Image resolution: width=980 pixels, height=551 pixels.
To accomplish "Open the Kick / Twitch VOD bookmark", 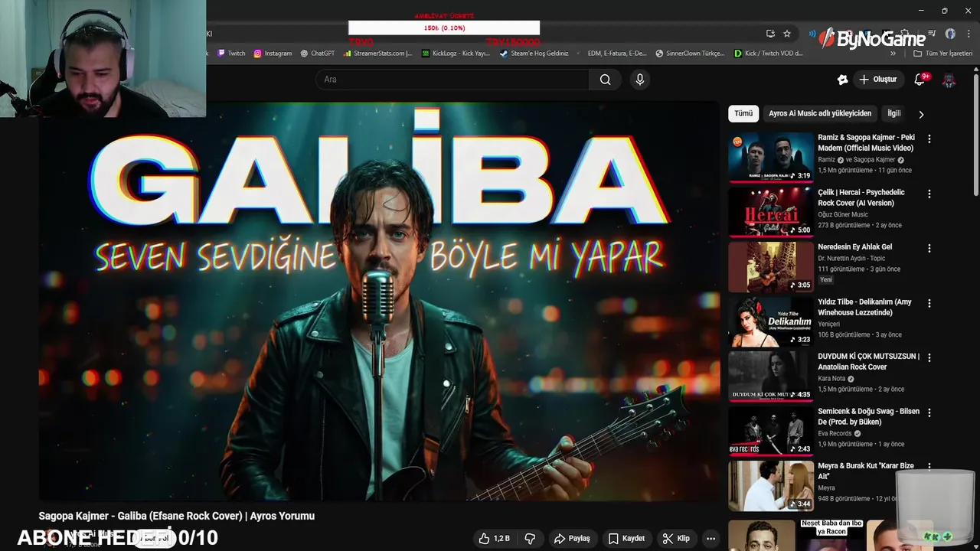I will 769,54.
